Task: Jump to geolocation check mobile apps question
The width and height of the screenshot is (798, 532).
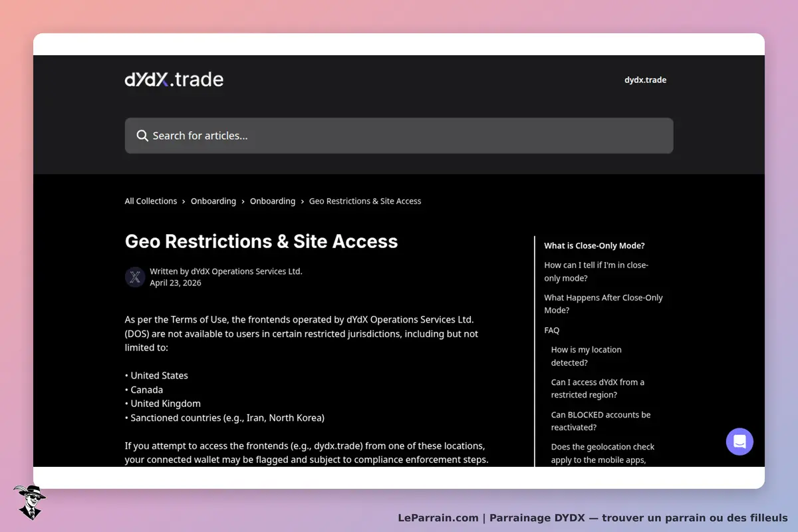Action: 603,454
